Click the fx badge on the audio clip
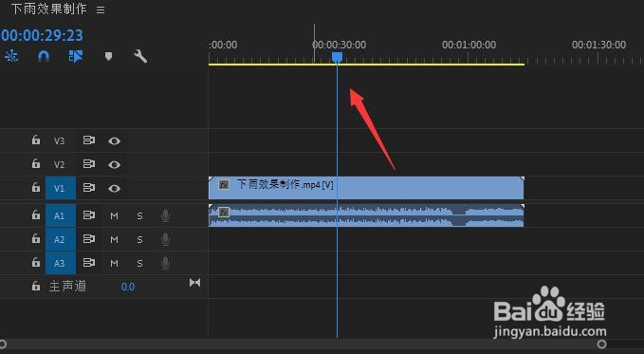Viewport: 644px width, 354px height. point(224,213)
